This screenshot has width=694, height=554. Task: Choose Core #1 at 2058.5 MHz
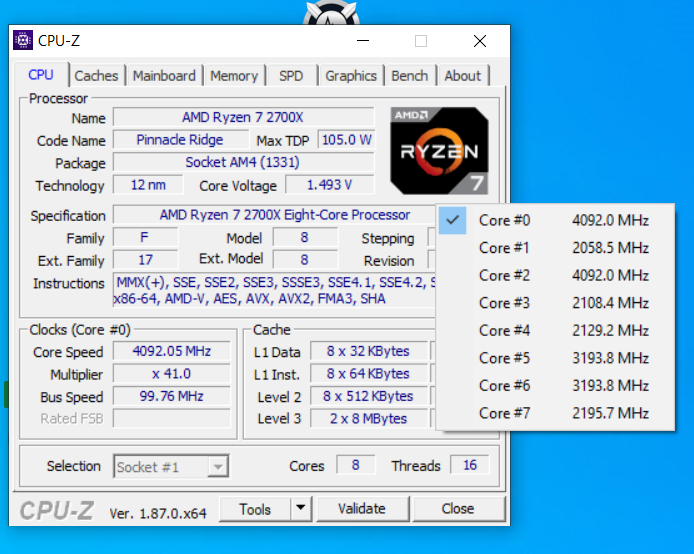pos(555,248)
